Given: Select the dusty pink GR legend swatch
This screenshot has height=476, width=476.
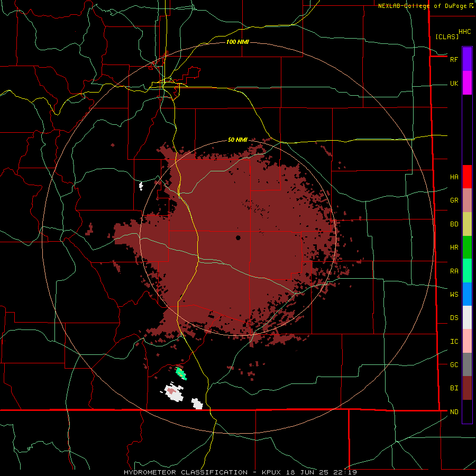Looking at the screenshot, I should pyautogui.click(x=467, y=200).
